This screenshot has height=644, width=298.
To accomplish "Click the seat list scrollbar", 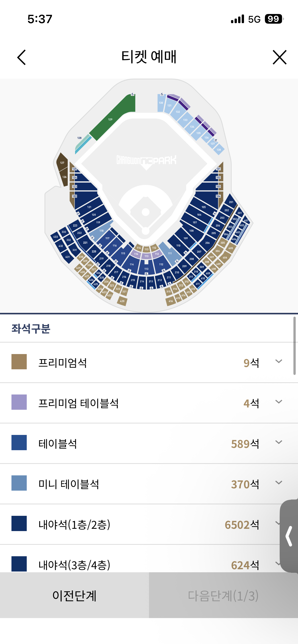I will click(294, 346).
